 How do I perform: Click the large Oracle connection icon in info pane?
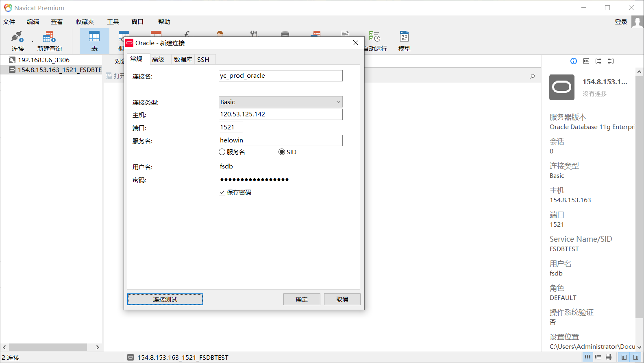[561, 87]
